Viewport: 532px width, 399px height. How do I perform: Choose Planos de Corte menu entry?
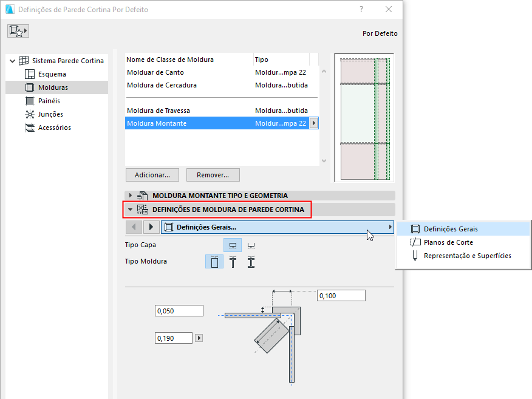463,242
